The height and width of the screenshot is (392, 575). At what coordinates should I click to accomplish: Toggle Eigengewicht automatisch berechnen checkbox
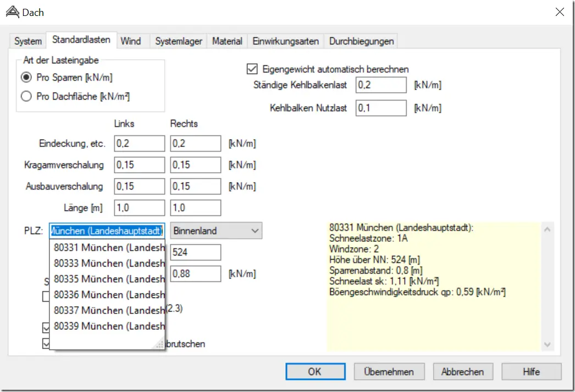(x=328, y=69)
